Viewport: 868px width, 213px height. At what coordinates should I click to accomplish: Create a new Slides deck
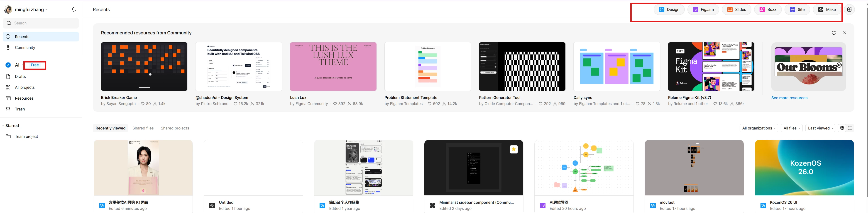click(x=737, y=10)
